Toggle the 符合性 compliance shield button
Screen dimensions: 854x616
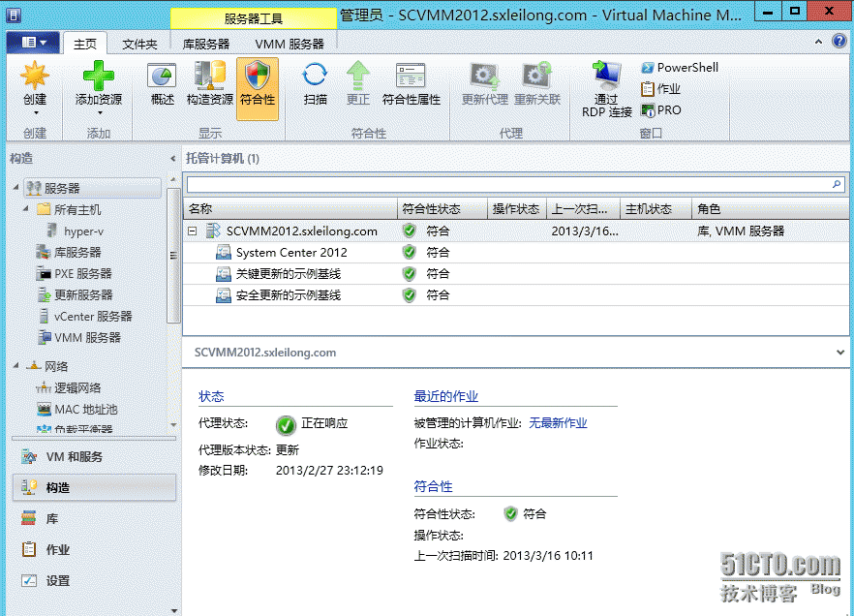(258, 89)
